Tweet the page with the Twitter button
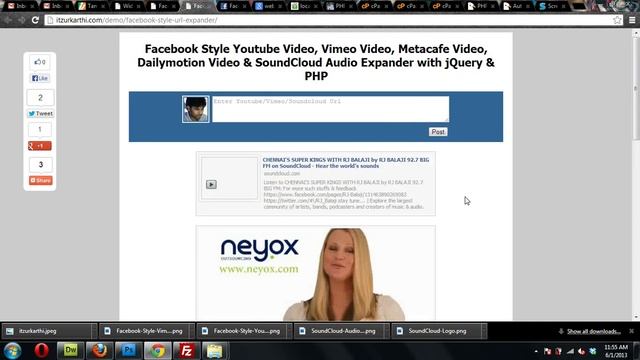 pos(40,113)
